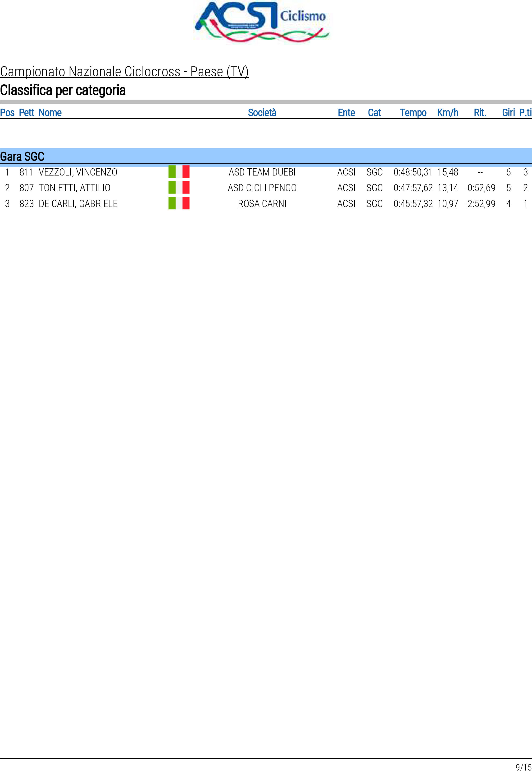Select team ROSA CARNI
Image resolution: width=532 pixels, height=771 pixels.
coord(262,204)
